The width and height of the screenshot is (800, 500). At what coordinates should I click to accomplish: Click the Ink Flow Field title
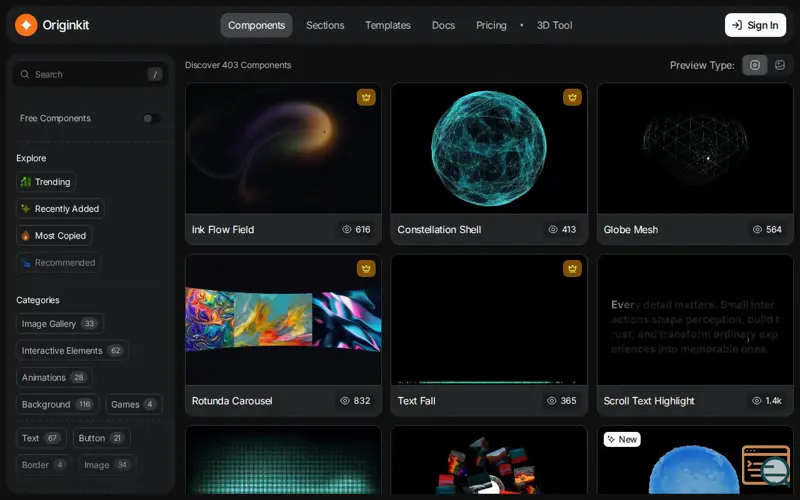point(223,230)
